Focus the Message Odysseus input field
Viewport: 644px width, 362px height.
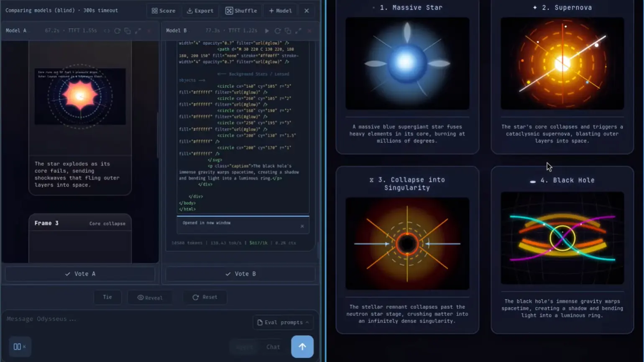click(125, 319)
